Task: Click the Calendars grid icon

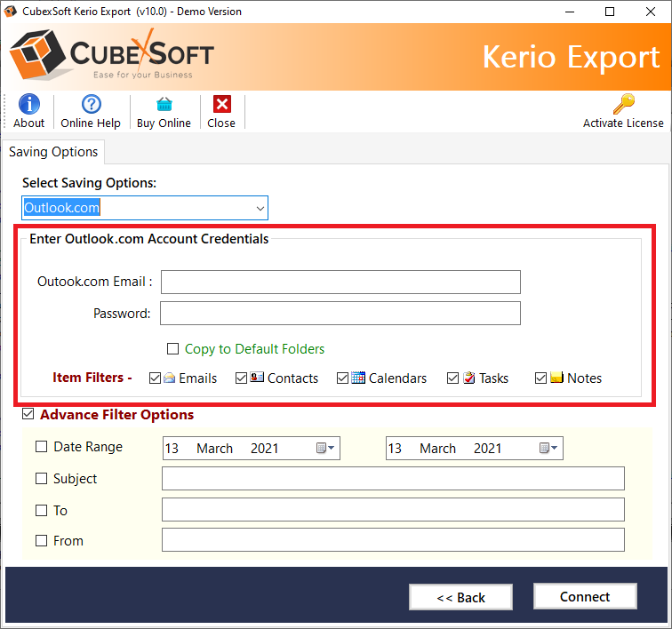Action: (358, 378)
